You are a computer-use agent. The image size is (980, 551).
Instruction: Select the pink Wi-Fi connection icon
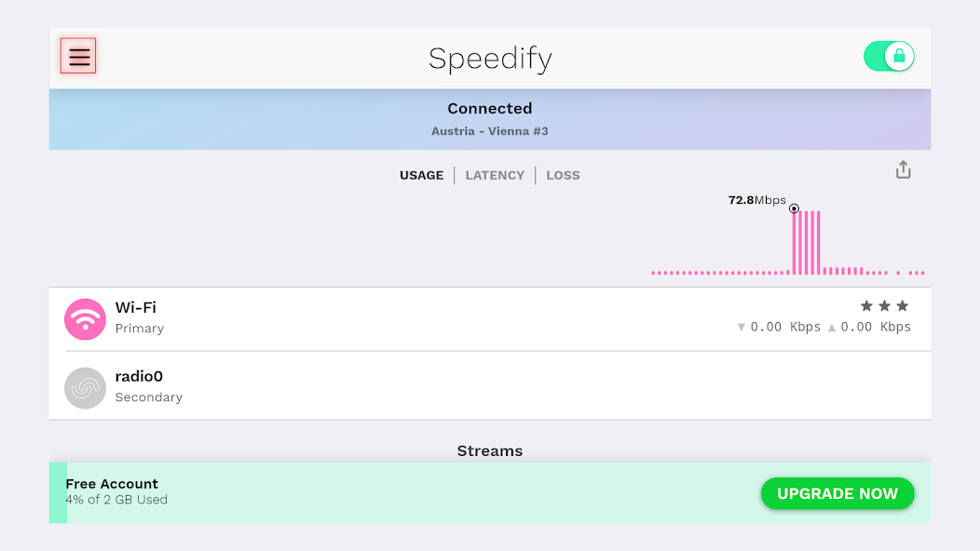pos(85,318)
